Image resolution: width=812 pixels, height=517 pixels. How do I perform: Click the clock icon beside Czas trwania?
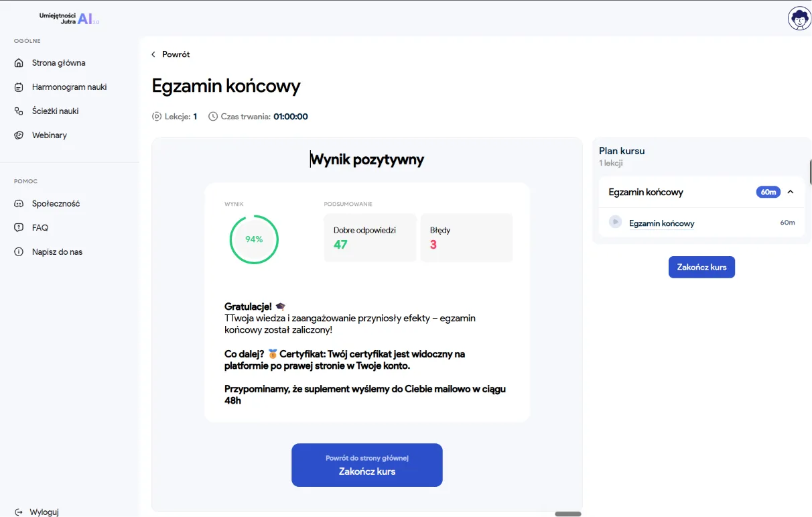213,117
